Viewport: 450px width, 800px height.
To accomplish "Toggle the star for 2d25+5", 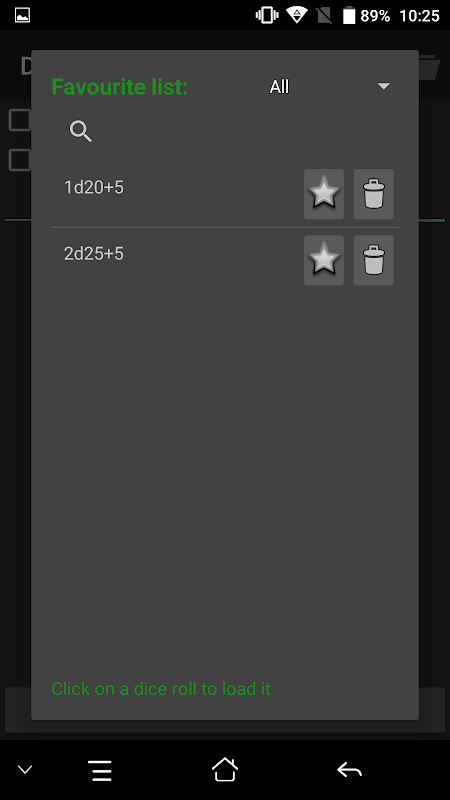I will tap(324, 260).
